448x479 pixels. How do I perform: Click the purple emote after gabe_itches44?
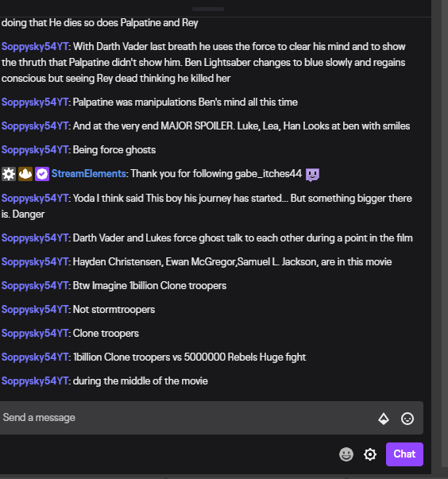click(x=312, y=175)
